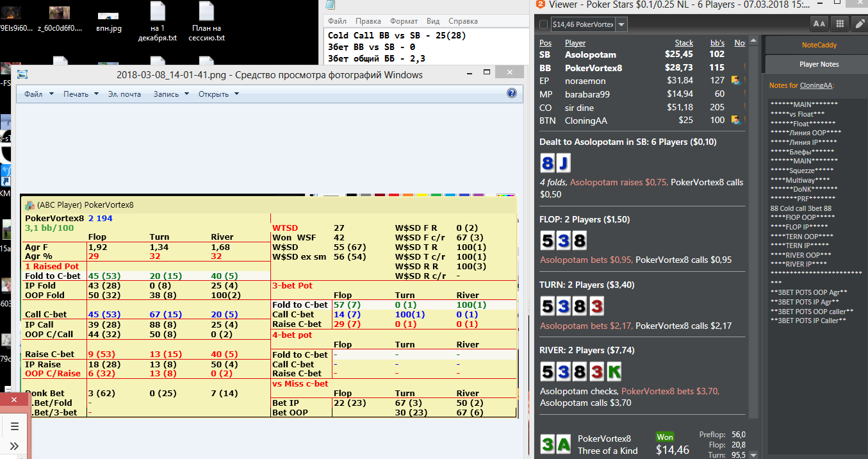Click the AA font size icon in Viewer
868x459 pixels.
point(819,24)
